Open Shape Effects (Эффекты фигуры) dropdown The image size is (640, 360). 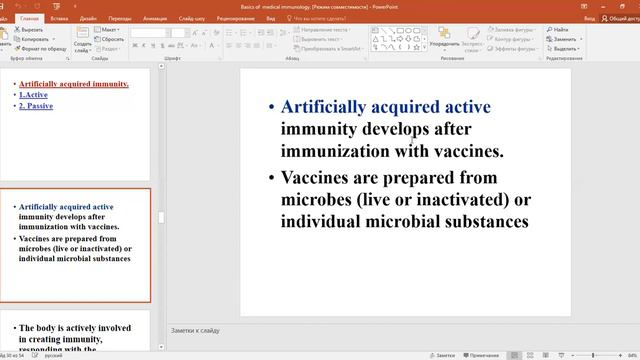click(512, 49)
